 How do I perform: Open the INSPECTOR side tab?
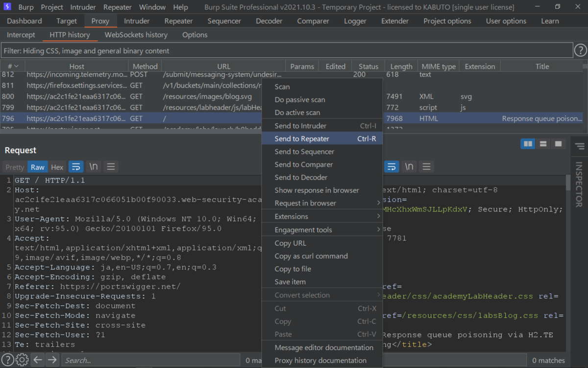(579, 184)
